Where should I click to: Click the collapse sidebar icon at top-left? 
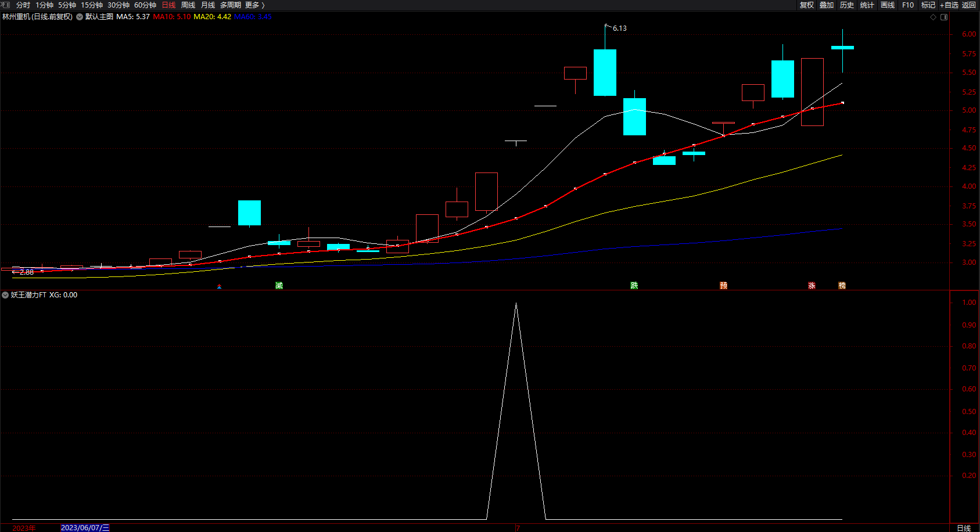click(6, 5)
